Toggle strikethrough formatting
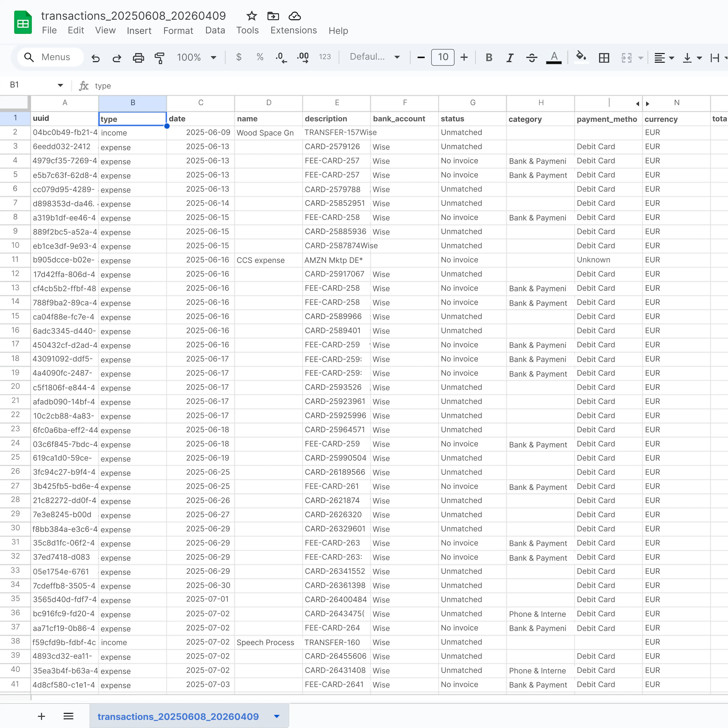This screenshot has height=728, width=728. coord(532,57)
